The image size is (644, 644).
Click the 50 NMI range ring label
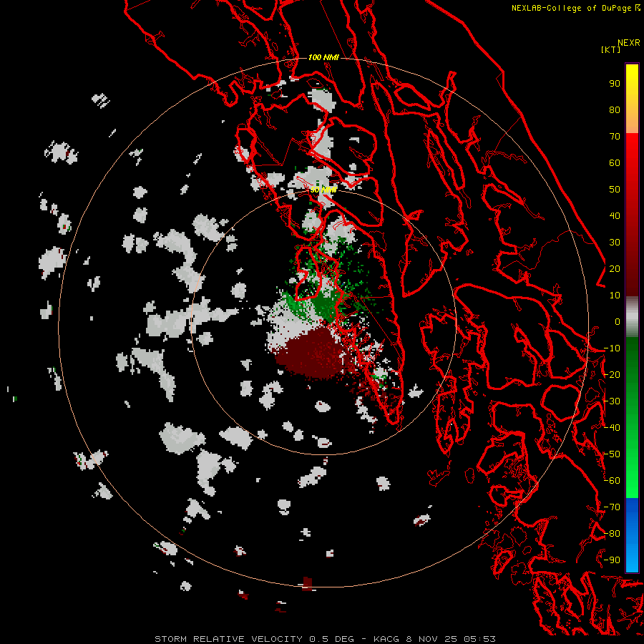click(x=323, y=190)
